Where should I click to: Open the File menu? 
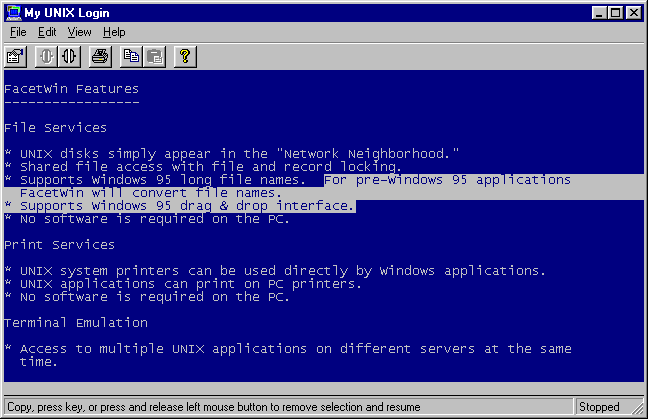(16, 32)
